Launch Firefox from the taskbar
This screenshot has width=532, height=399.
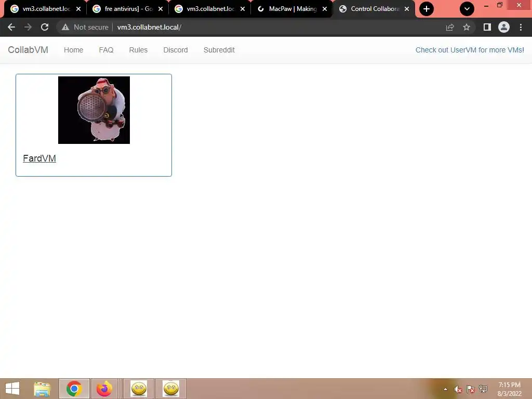point(104,389)
